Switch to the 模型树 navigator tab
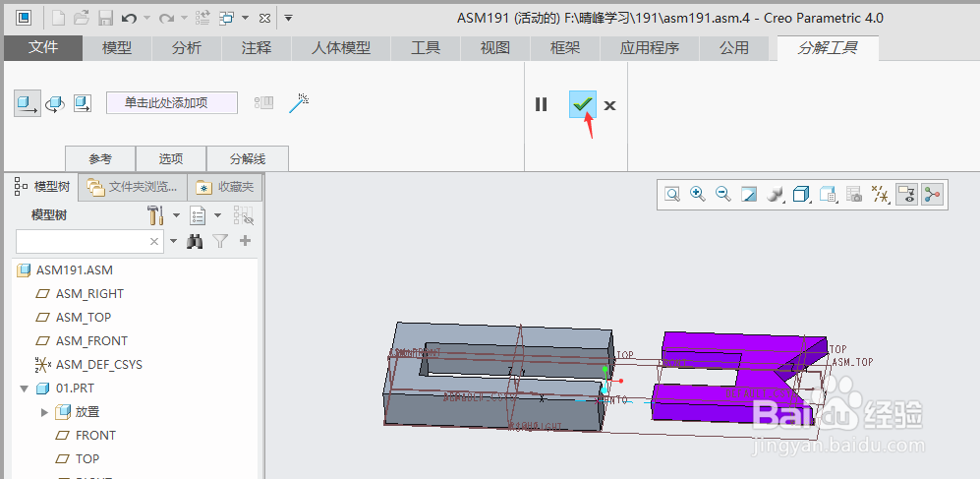 (41, 186)
